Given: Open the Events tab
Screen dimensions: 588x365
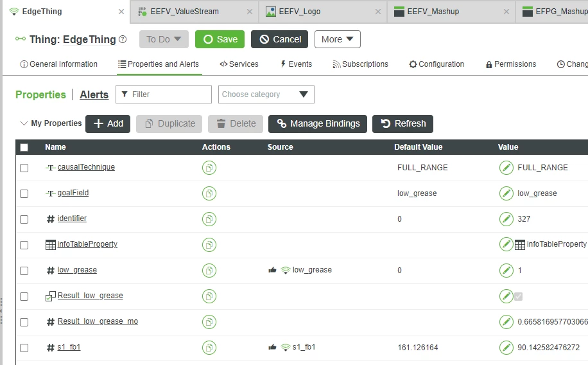Looking at the screenshot, I should (297, 64).
